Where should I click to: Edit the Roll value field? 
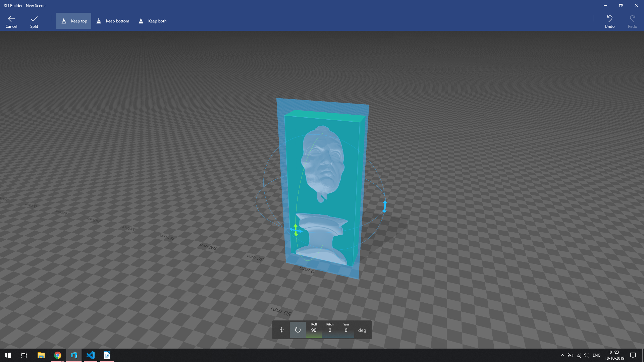pyautogui.click(x=314, y=330)
